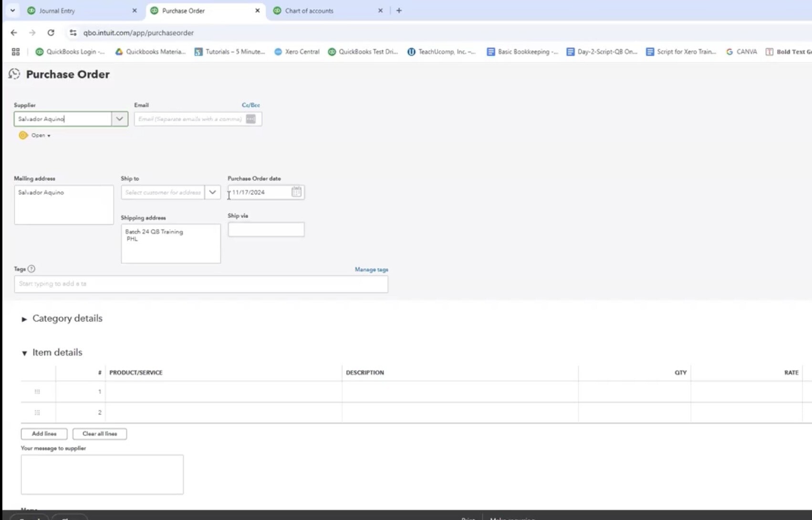812x520 pixels.
Task: Click the browser address bar URL
Action: [x=138, y=33]
